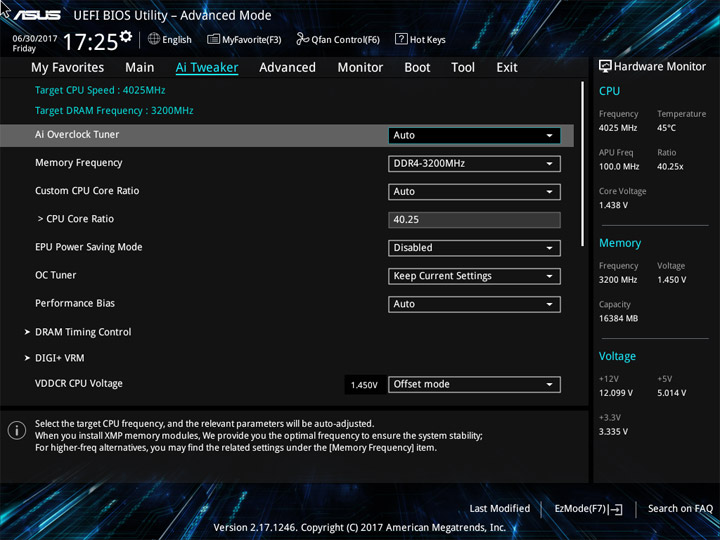Select the VDDCR CPU Voltage label

coord(79,383)
